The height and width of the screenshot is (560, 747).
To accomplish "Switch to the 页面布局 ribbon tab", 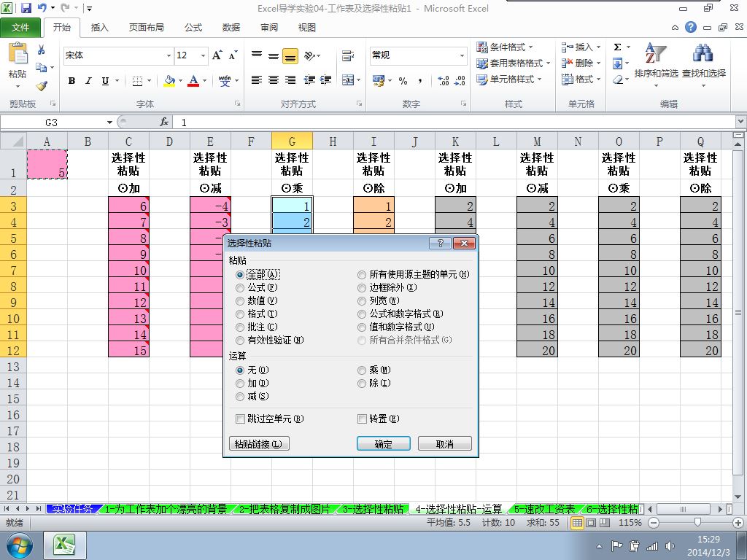I will click(x=146, y=28).
